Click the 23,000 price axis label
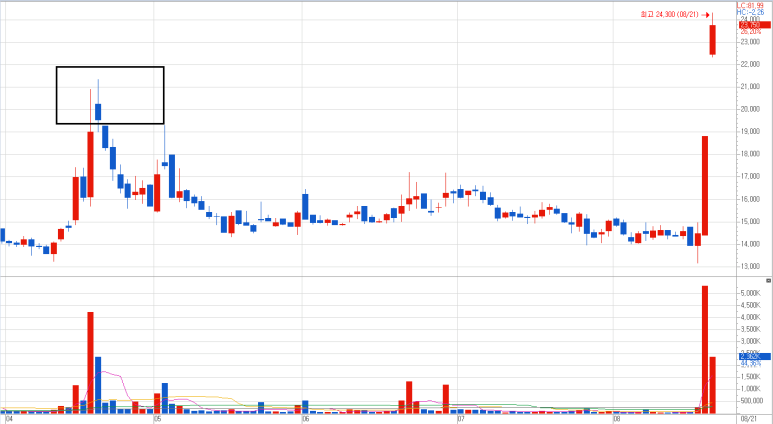Screen dimensions: 773x424 click(750, 42)
